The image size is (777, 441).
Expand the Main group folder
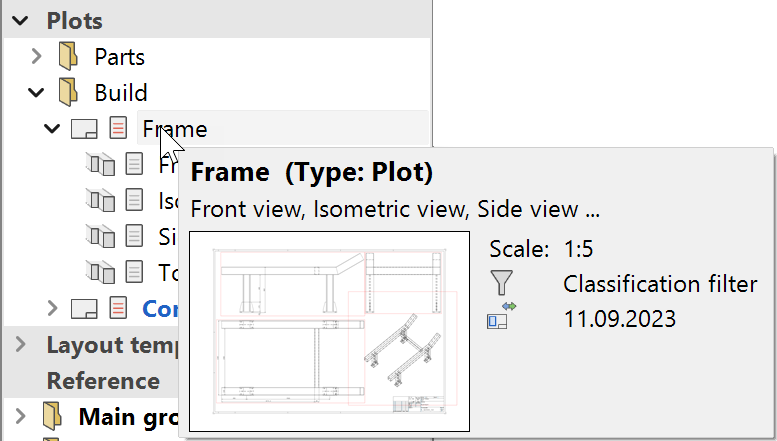(20, 415)
